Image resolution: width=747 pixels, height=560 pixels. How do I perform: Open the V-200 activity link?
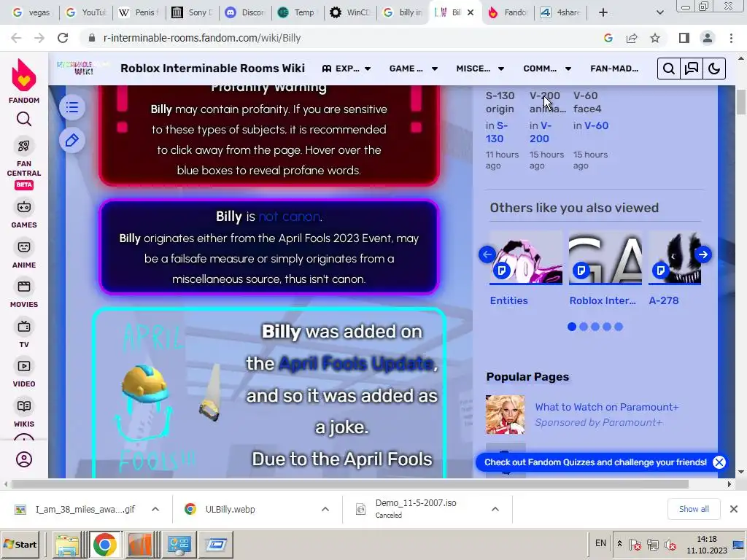(541, 132)
